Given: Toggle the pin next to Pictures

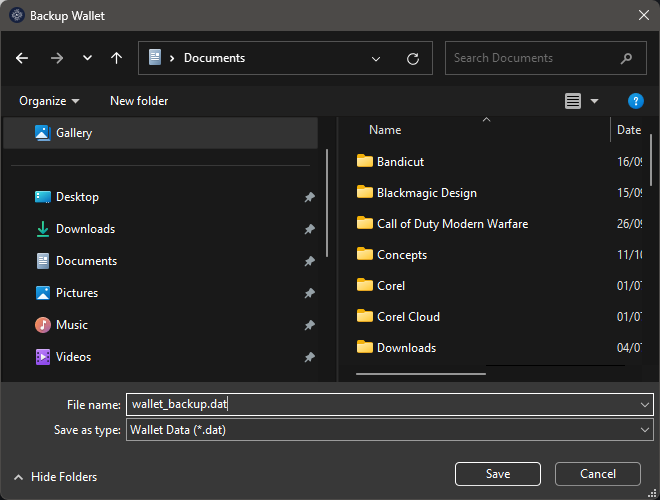Looking at the screenshot, I should (x=309, y=294).
